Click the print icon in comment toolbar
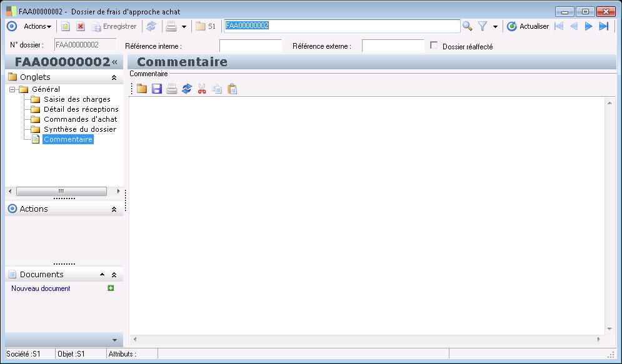 (x=172, y=89)
